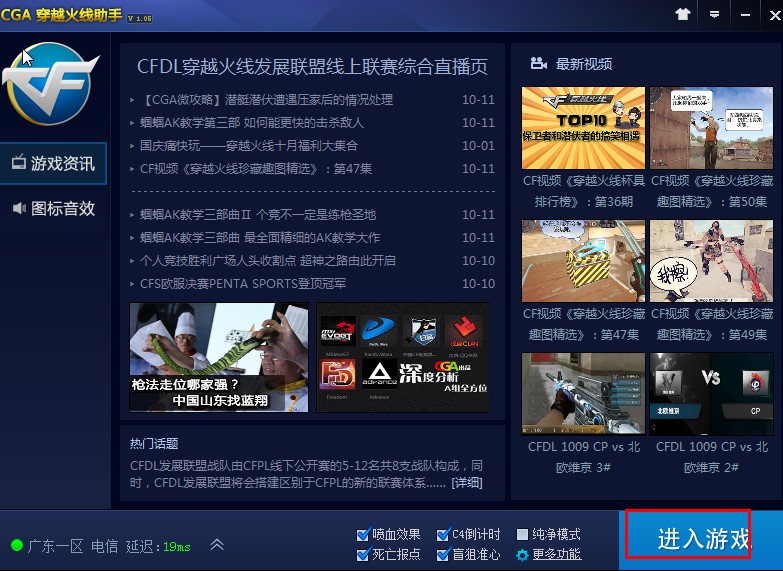Enable the 纯净模式 checkbox
Image resolution: width=783 pixels, height=571 pixels.
click(x=522, y=535)
